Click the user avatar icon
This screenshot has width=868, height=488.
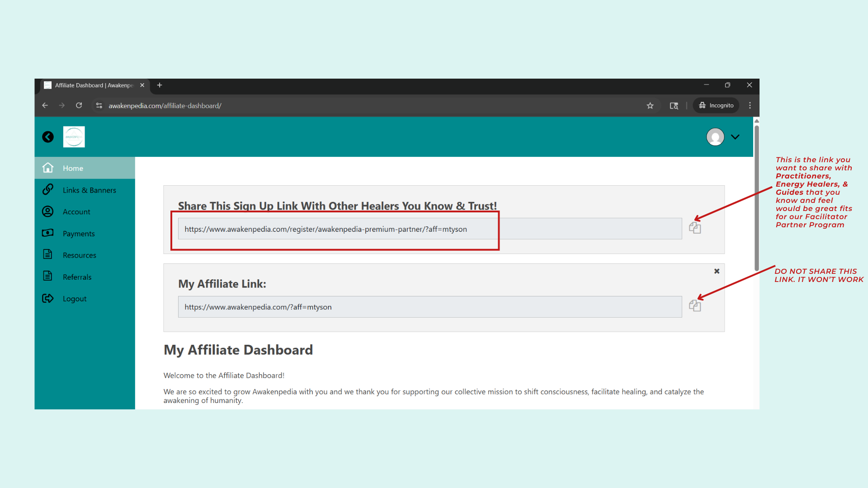[715, 137]
